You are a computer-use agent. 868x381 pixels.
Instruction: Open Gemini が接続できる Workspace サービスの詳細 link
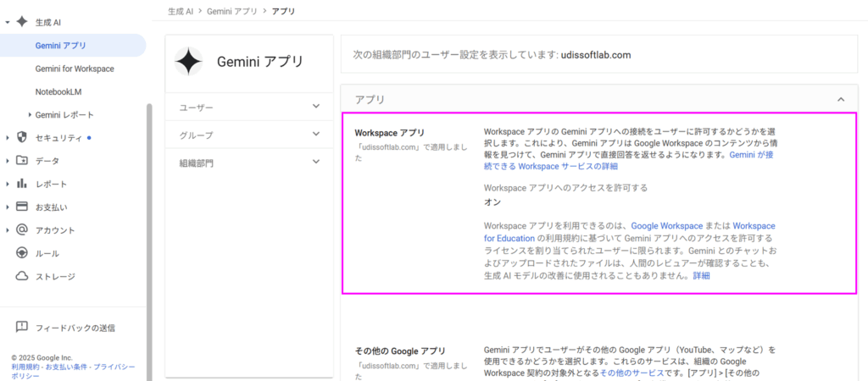tap(628, 160)
